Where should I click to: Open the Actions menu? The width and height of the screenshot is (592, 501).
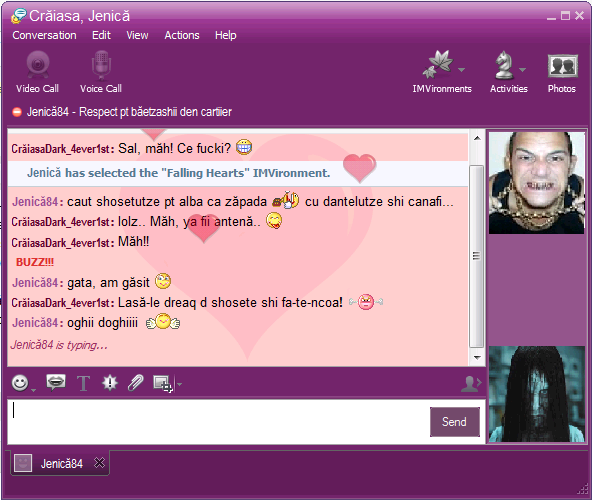click(182, 35)
